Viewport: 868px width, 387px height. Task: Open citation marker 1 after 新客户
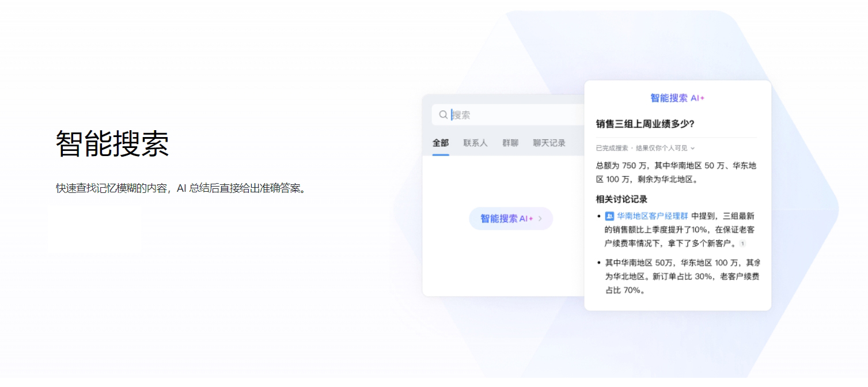742,244
